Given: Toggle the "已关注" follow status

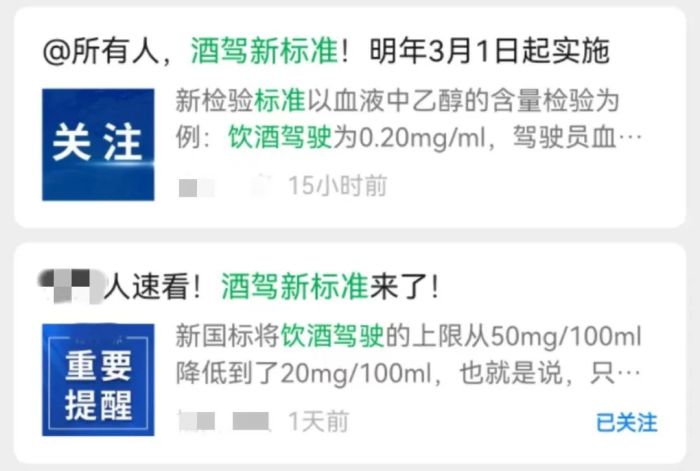Looking at the screenshot, I should click(x=627, y=422).
